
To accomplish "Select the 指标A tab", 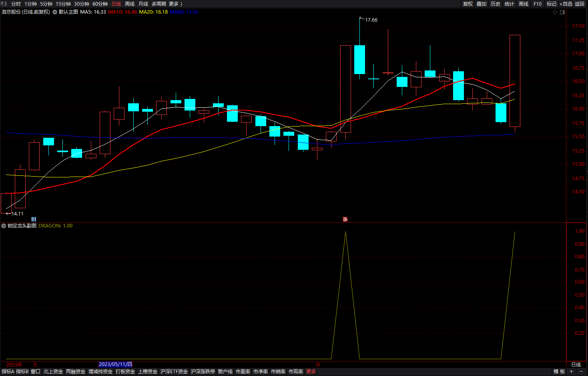I will (x=8, y=372).
